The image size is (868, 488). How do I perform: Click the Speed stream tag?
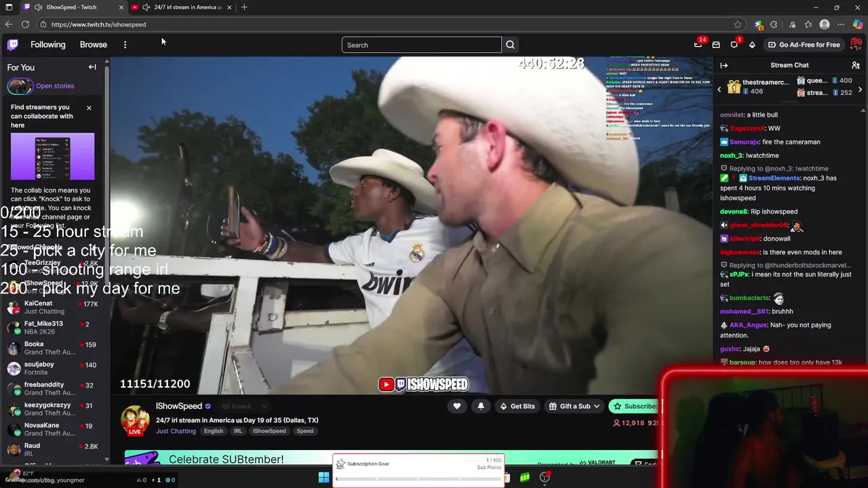(305, 431)
